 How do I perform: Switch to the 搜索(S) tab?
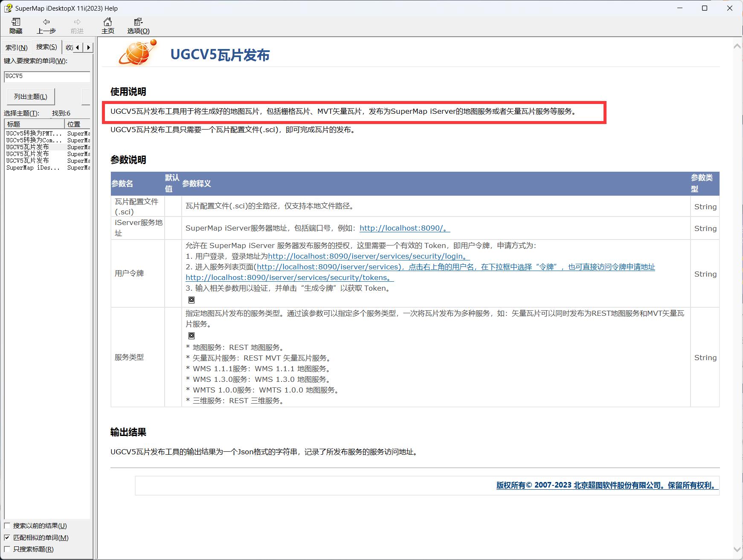point(46,46)
